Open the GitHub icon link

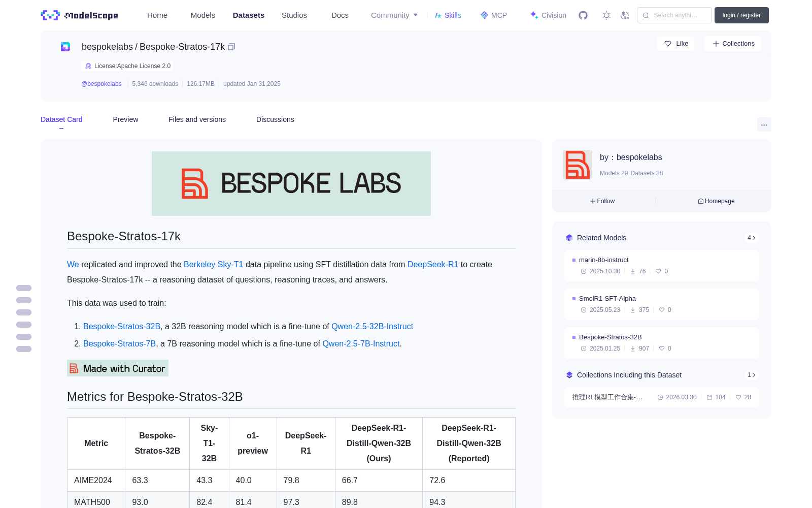tap(583, 15)
